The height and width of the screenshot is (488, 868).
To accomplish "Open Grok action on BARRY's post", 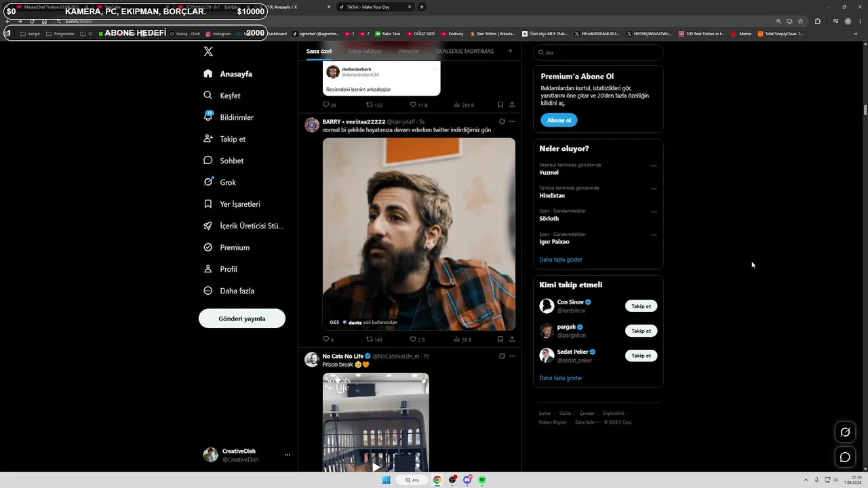I will [502, 122].
